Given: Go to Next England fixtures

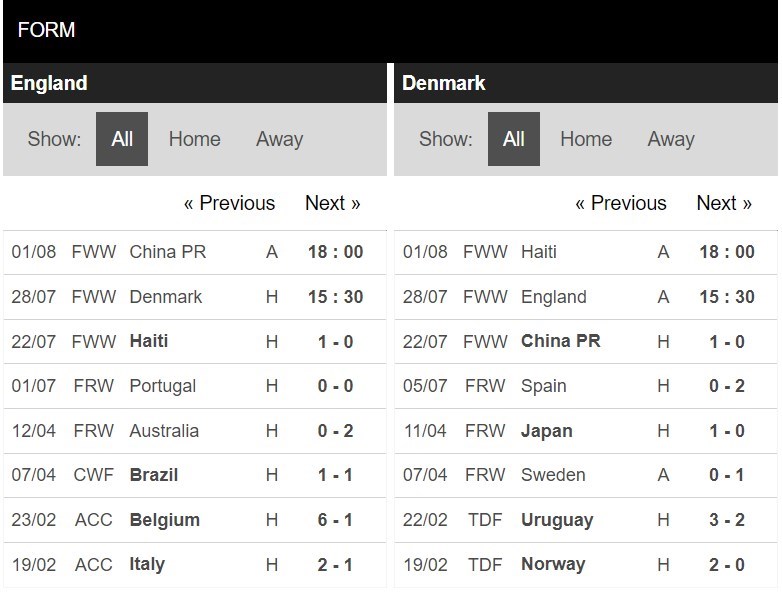Looking at the screenshot, I should pos(333,203).
